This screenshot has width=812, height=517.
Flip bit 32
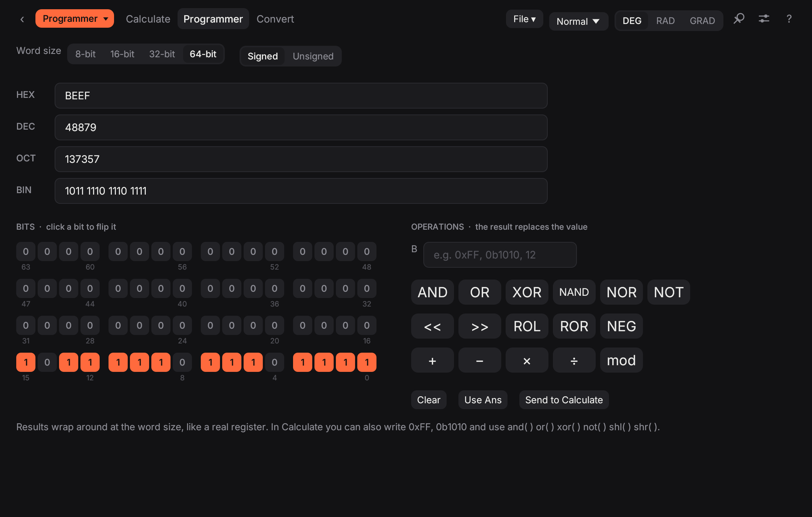click(367, 289)
